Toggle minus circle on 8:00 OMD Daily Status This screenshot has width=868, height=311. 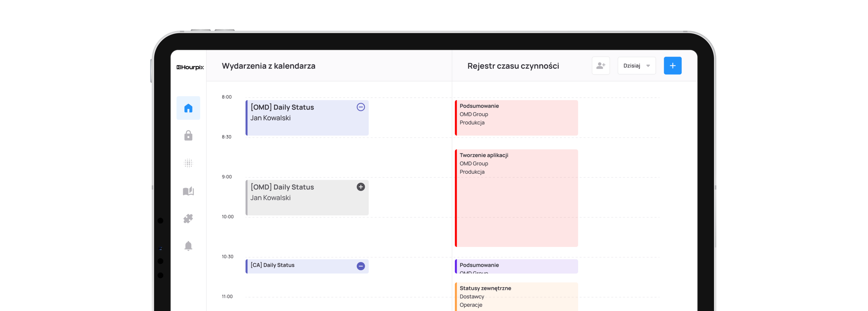[x=361, y=107]
